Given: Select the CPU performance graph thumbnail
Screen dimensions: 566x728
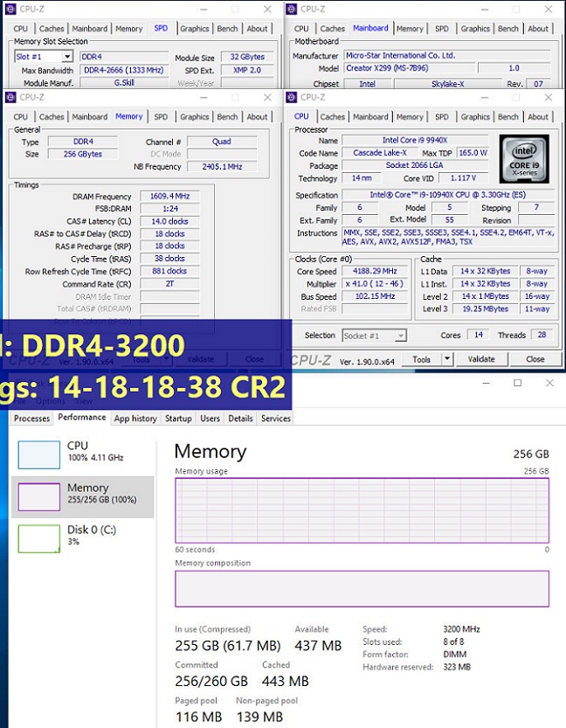Looking at the screenshot, I should (x=39, y=454).
